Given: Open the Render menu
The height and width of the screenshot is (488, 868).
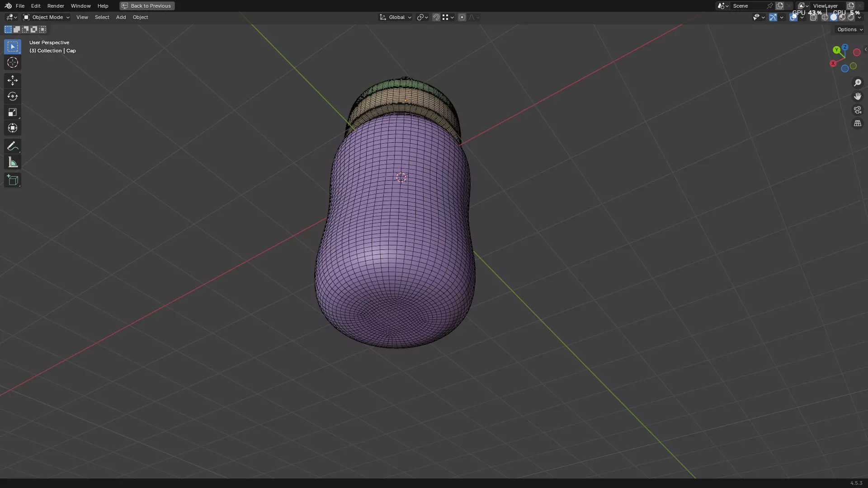Looking at the screenshot, I should (x=56, y=6).
